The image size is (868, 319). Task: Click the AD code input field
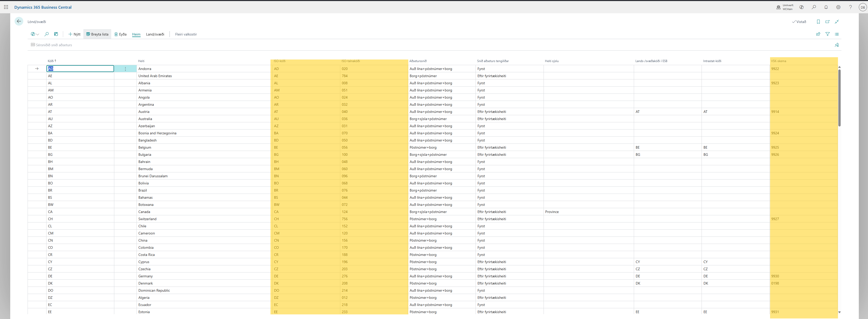tap(80, 69)
